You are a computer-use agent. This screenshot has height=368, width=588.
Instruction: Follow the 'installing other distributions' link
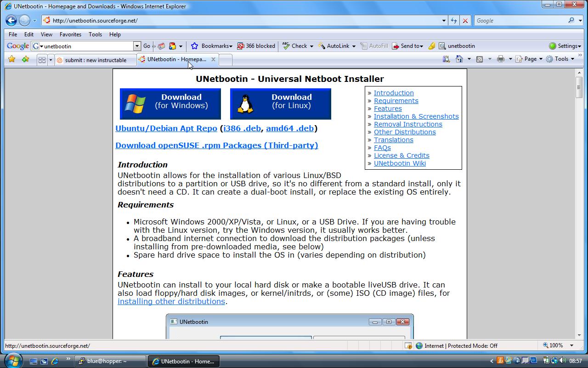coord(171,301)
